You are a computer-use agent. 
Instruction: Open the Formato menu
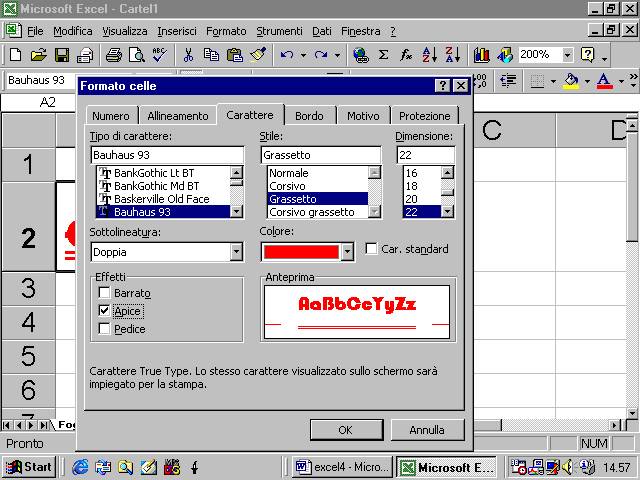pos(226,31)
